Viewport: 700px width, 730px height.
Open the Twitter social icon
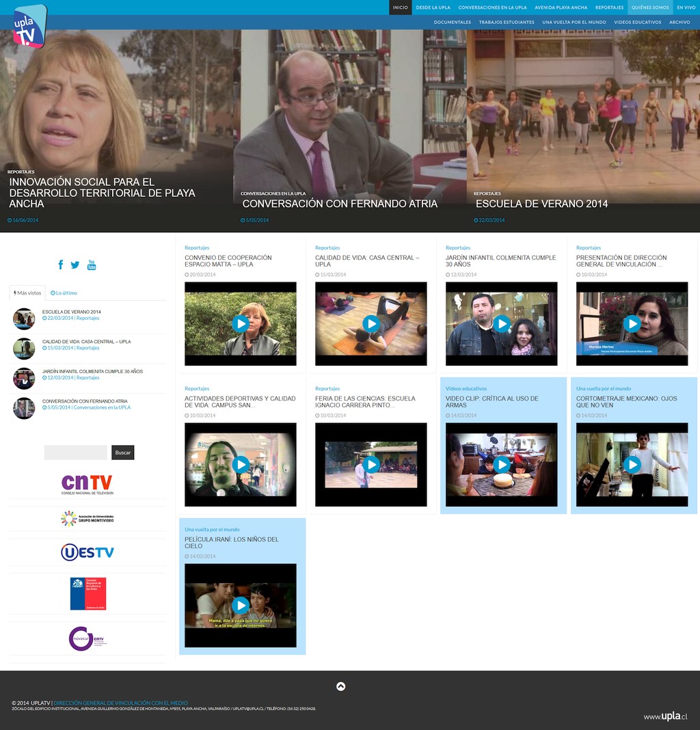[x=75, y=265]
